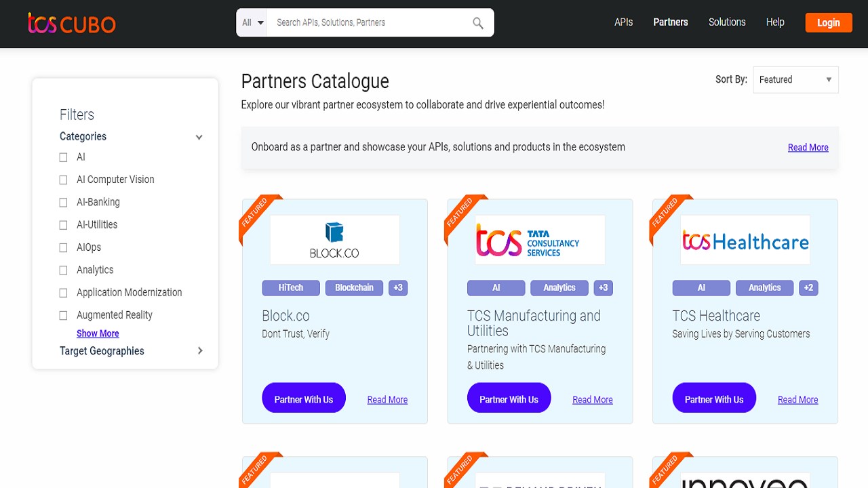Collapse the Categories filter section
This screenshot has height=488, width=868.
tap(199, 137)
